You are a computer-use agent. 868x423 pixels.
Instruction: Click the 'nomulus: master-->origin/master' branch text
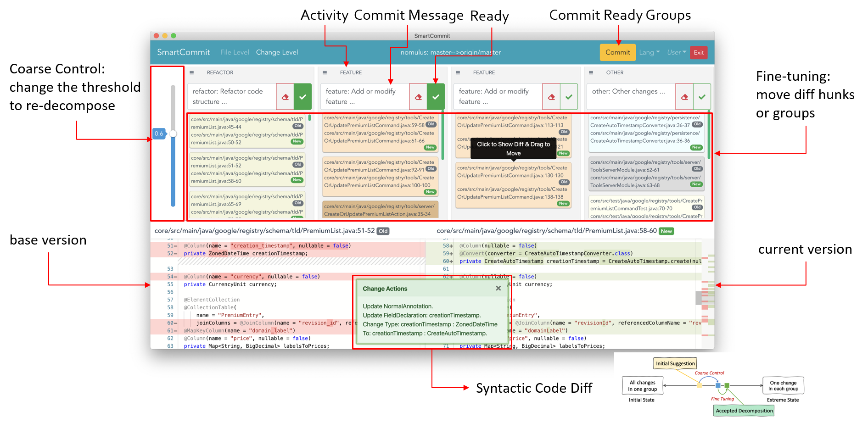click(451, 52)
